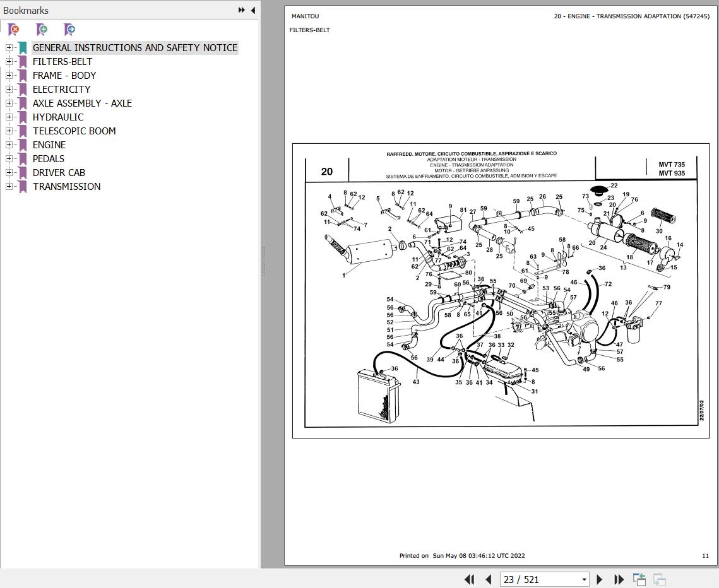Open the FRAME - BODY bookmark
This screenshot has width=719, height=588.
click(64, 75)
